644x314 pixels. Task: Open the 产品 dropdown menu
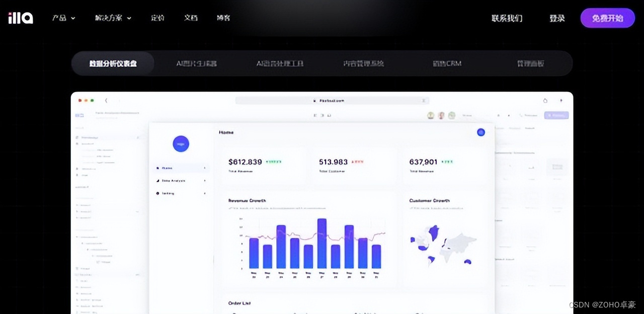click(64, 18)
